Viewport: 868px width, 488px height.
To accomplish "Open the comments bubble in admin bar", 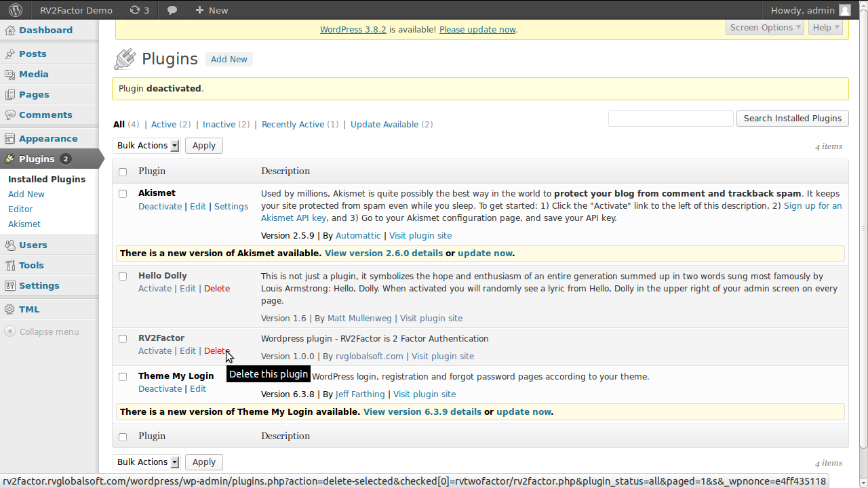I will click(x=172, y=10).
